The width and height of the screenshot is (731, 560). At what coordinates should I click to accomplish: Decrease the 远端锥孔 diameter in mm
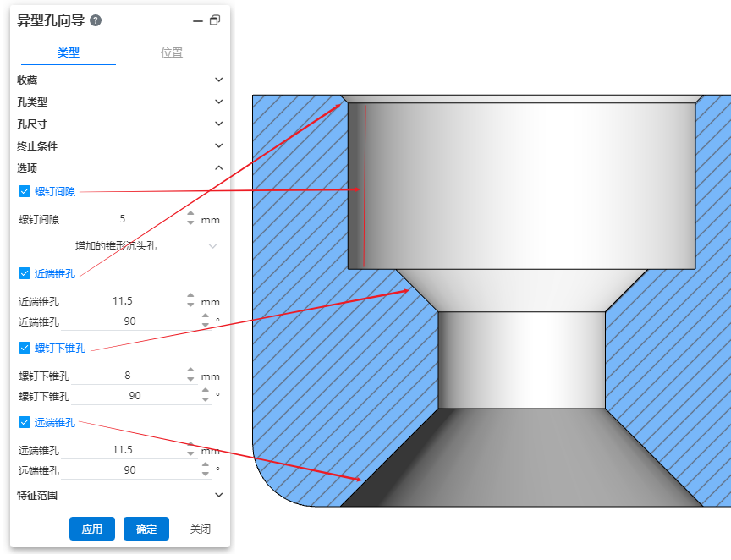[x=190, y=453]
